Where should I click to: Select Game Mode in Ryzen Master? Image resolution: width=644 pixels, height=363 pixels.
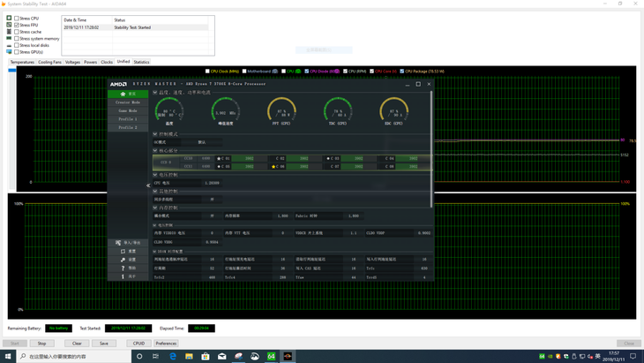[x=128, y=111]
